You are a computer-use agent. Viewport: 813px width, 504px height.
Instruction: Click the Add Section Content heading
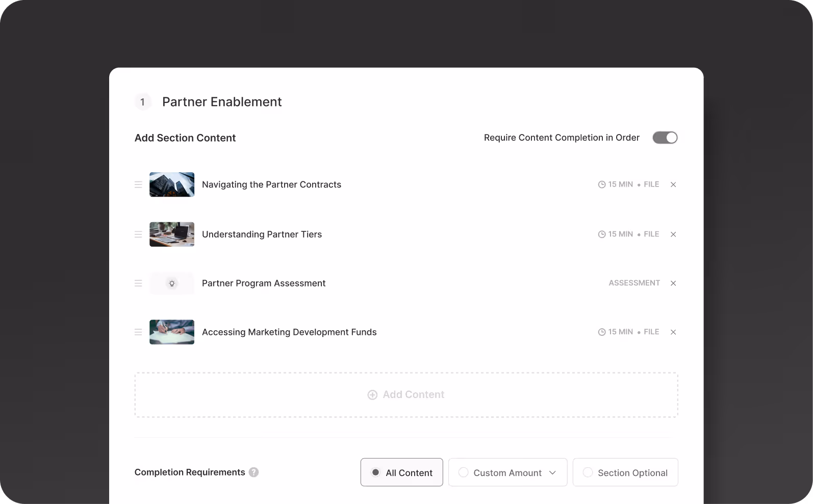[185, 138]
